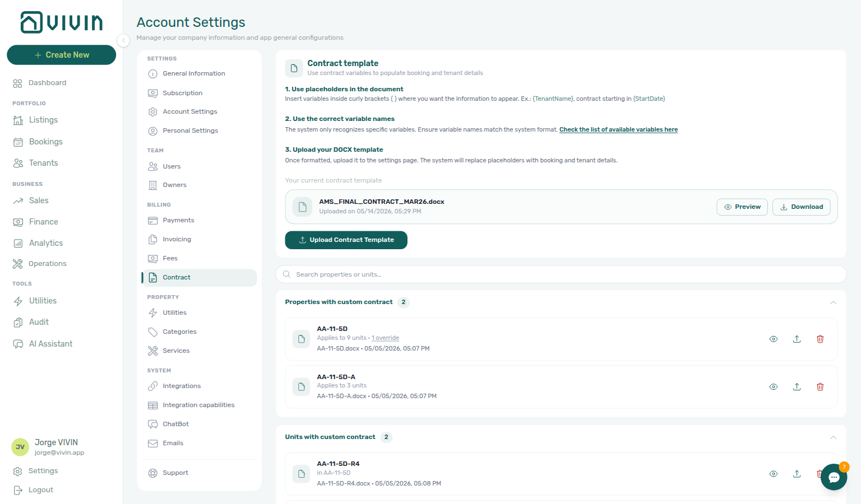Screen dimensions: 861x504
Task: Upload a new contract for AA-11-5D-A
Action: [797, 387]
